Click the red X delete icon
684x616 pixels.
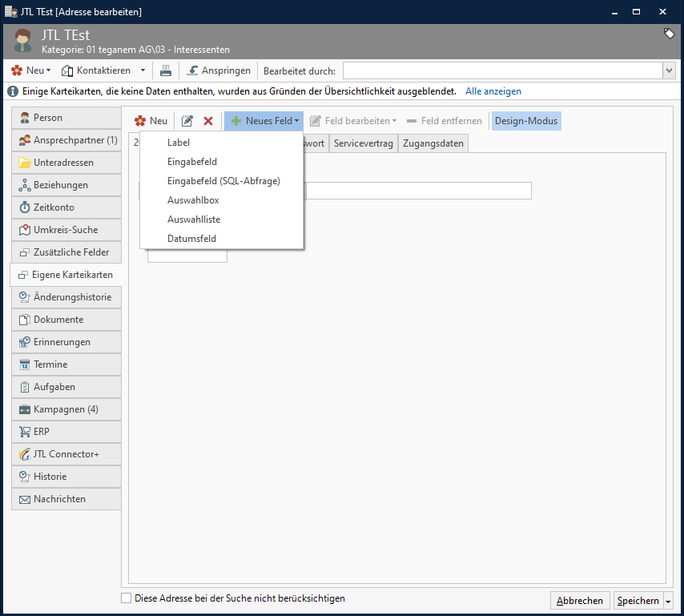point(208,121)
